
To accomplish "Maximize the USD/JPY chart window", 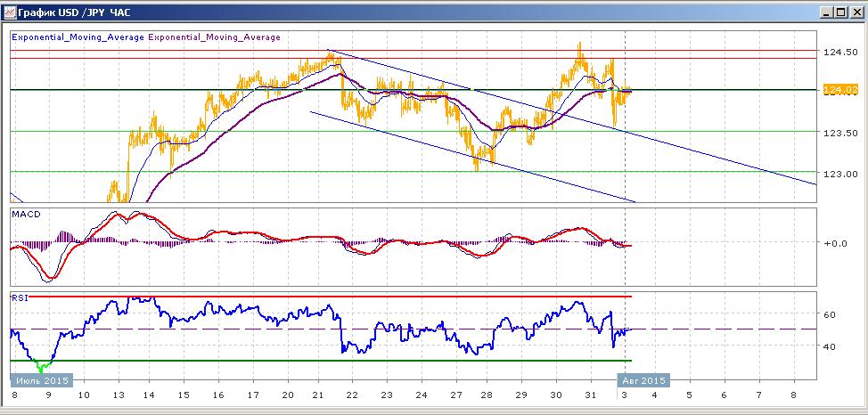I will click(841, 12).
